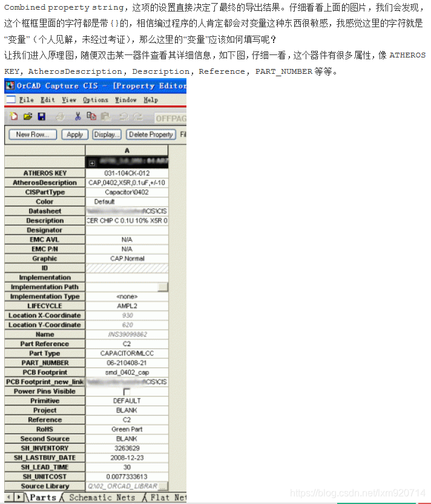
Task: Switch to the Parts tab
Action: point(43,497)
